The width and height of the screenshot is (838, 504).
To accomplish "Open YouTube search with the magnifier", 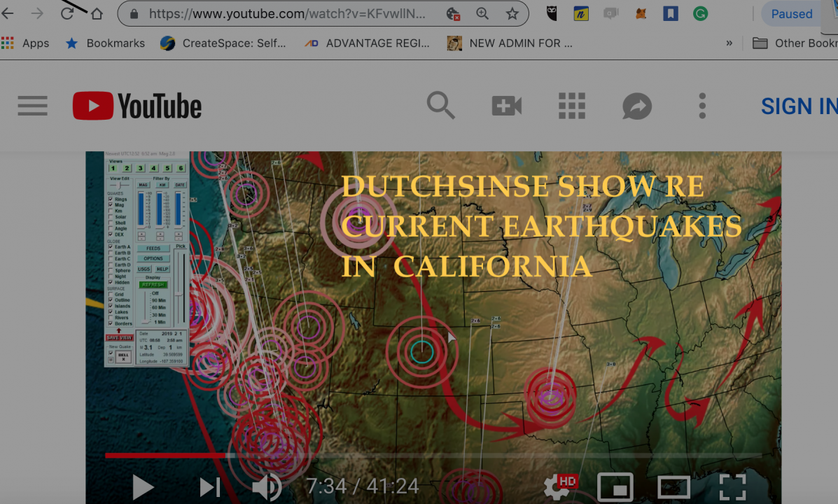I will pos(441,105).
